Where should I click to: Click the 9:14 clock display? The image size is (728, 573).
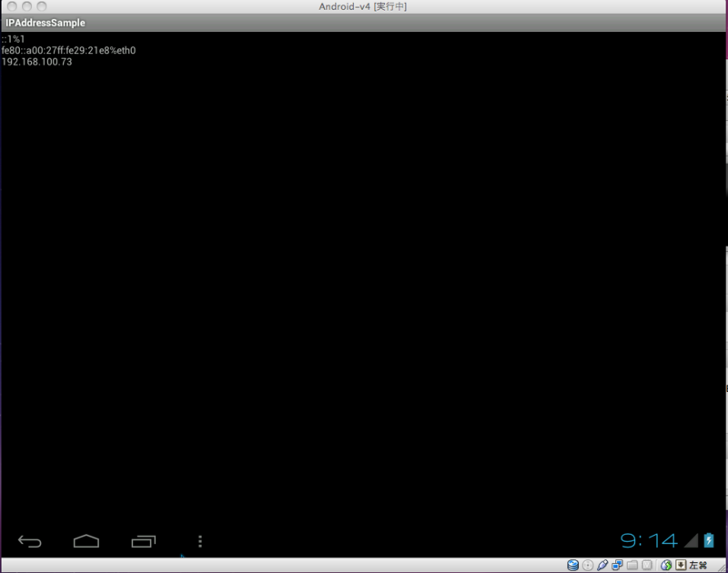(x=649, y=540)
